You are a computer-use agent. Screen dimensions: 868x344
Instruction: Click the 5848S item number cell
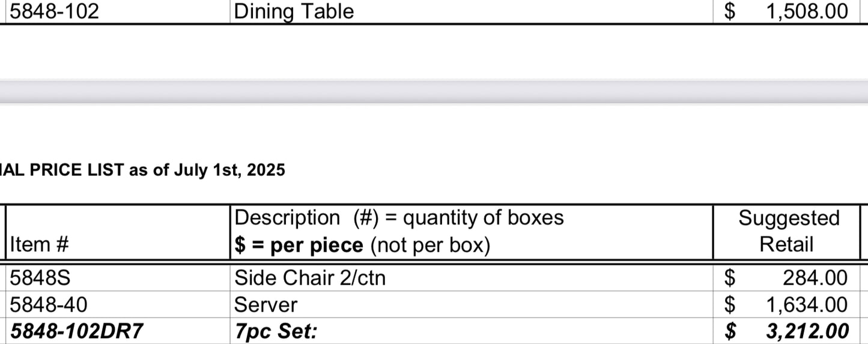(37, 277)
